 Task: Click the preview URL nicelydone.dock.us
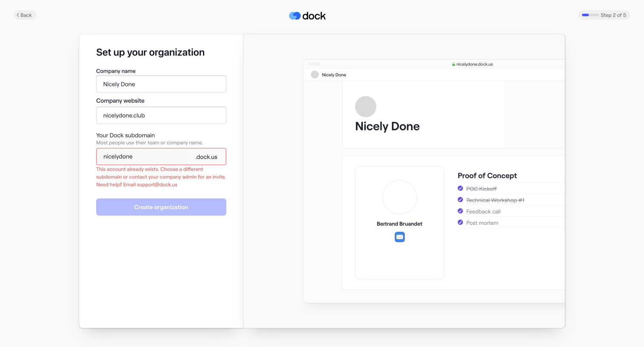[x=474, y=64]
